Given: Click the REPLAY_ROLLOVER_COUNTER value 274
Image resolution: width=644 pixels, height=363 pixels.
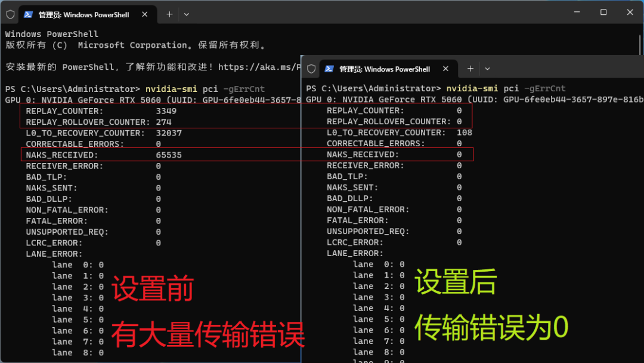Looking at the screenshot, I should pos(163,122).
